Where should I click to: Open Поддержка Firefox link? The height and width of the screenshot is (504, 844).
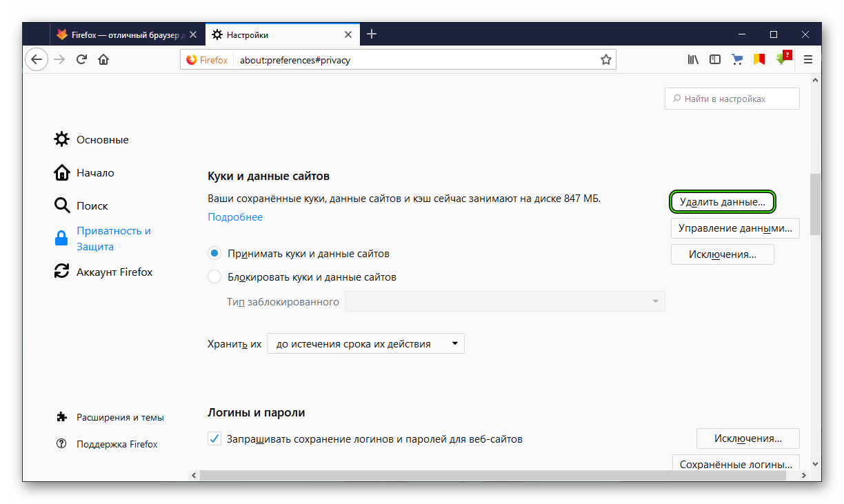pos(117,444)
